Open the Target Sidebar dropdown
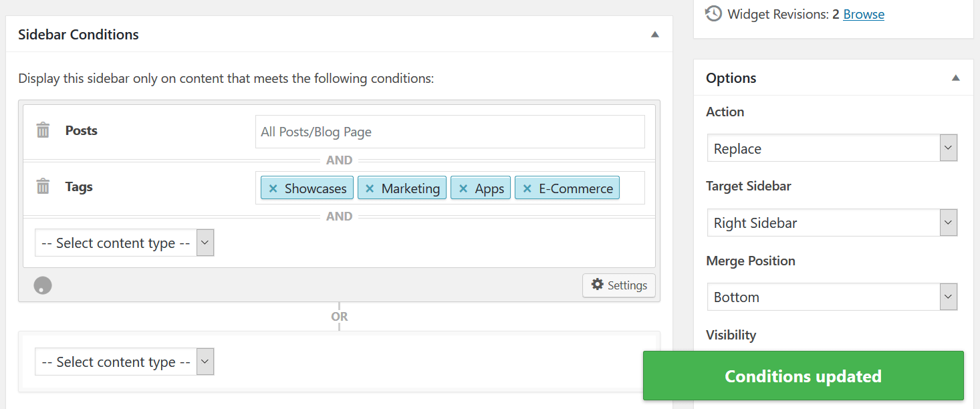 click(832, 223)
